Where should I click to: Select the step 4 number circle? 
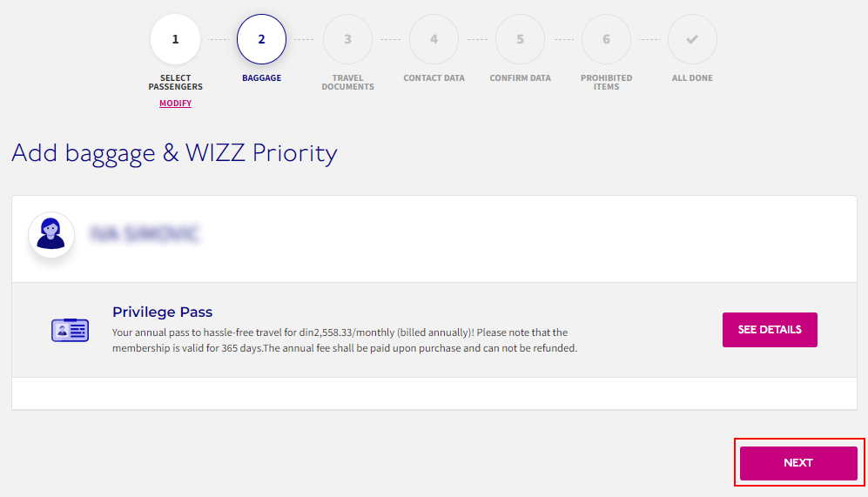point(434,39)
